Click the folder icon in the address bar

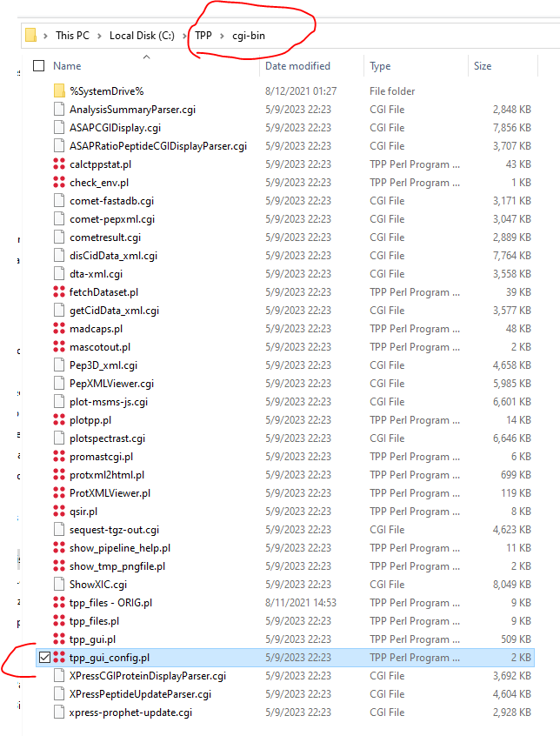tap(30, 36)
